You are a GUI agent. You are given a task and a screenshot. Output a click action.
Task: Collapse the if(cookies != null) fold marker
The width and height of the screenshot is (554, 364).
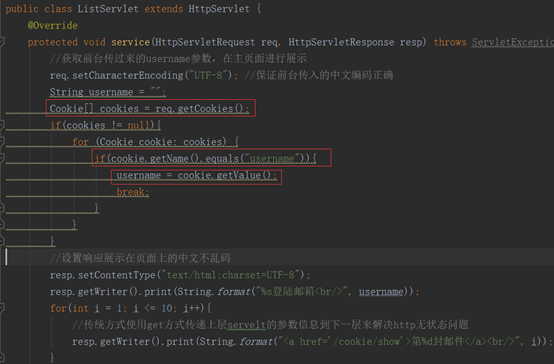pyautogui.click(x=2, y=125)
